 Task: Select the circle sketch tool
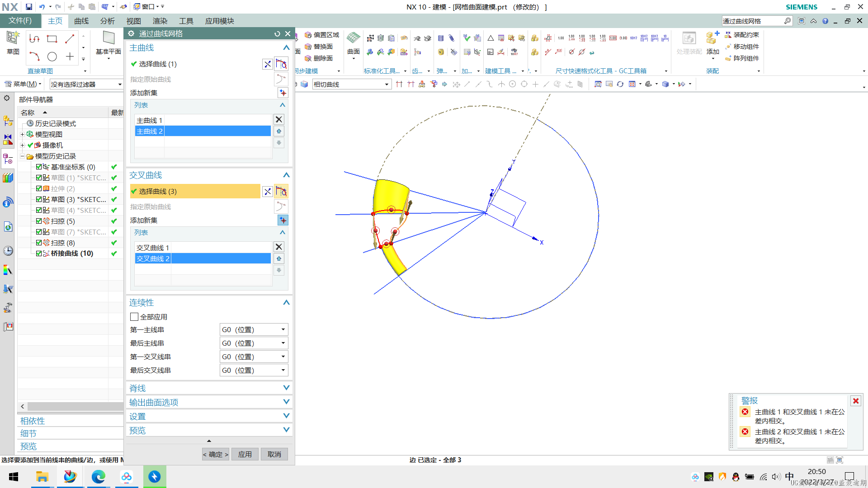point(52,56)
